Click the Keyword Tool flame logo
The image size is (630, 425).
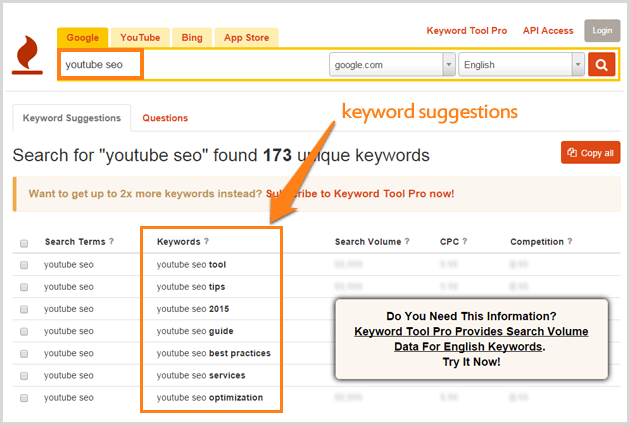[27, 55]
